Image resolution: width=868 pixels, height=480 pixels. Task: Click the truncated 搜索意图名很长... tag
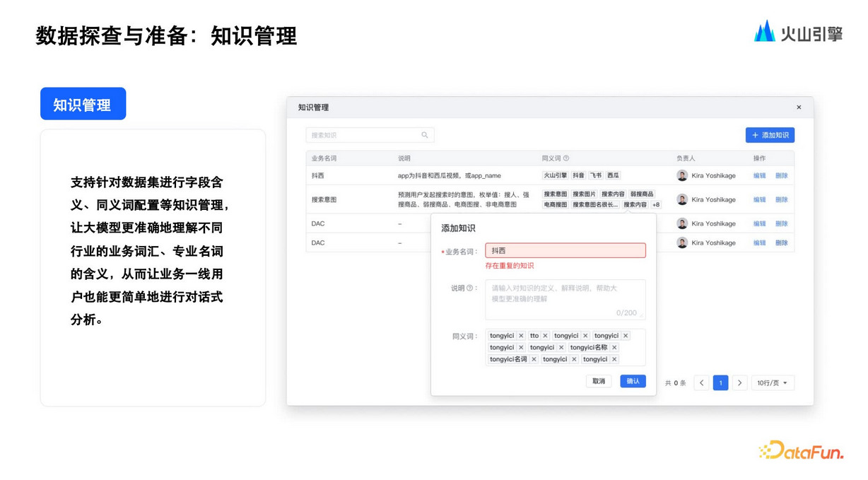[x=595, y=205]
